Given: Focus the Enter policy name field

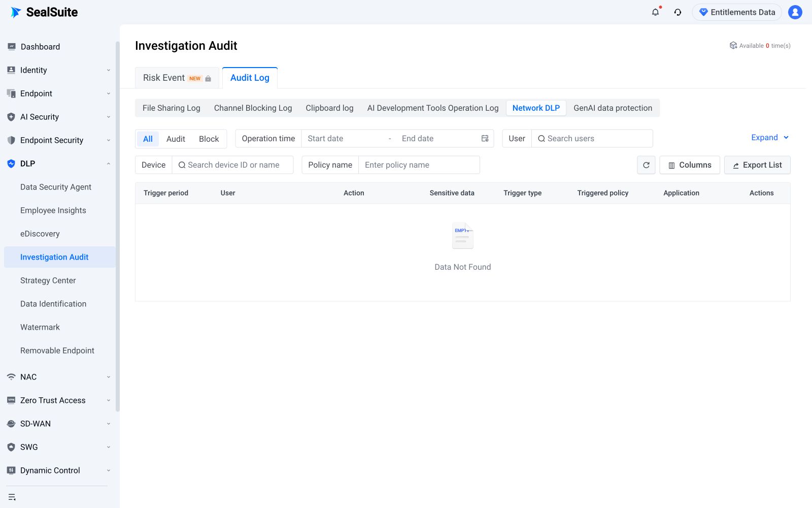Looking at the screenshot, I should (419, 165).
